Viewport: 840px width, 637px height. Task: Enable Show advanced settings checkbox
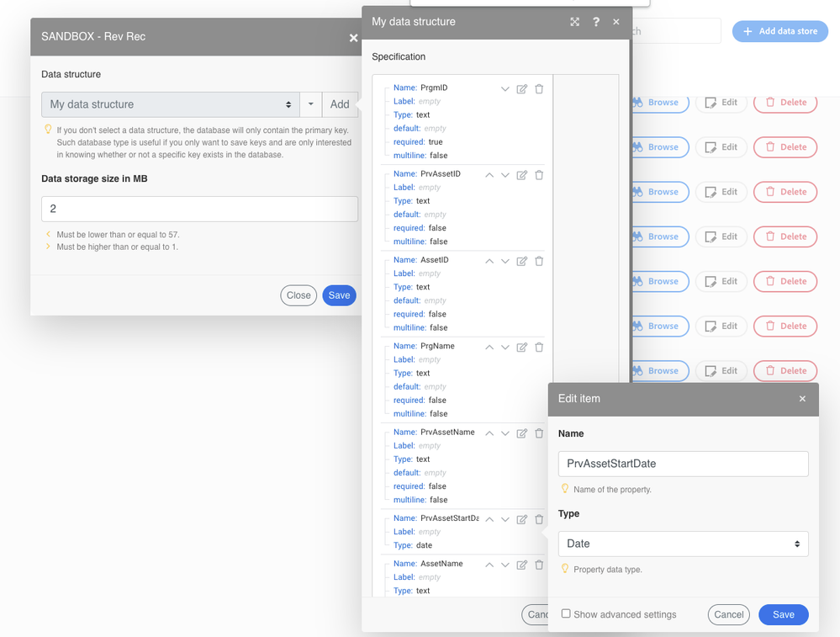pos(566,614)
